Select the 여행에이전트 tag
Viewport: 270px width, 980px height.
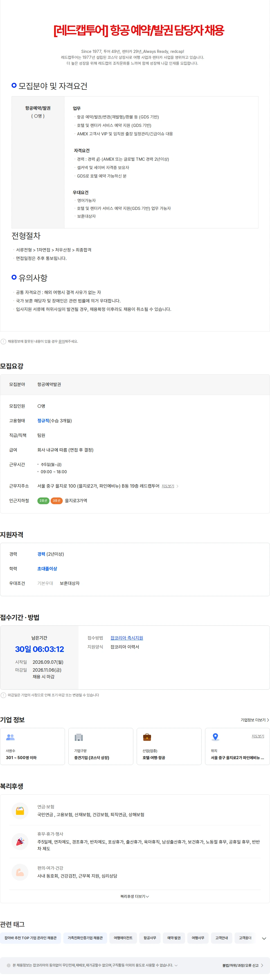pyautogui.click(x=123, y=938)
